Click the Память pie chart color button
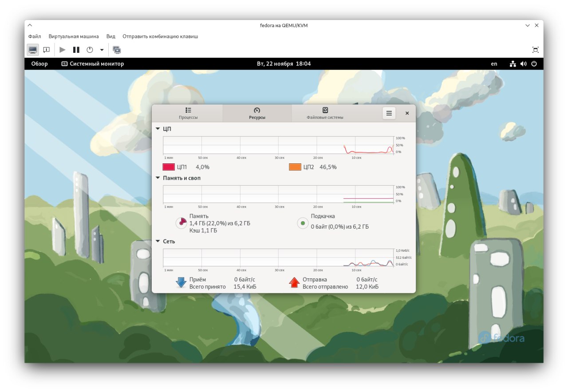This screenshot has height=392, width=568. pos(181,223)
